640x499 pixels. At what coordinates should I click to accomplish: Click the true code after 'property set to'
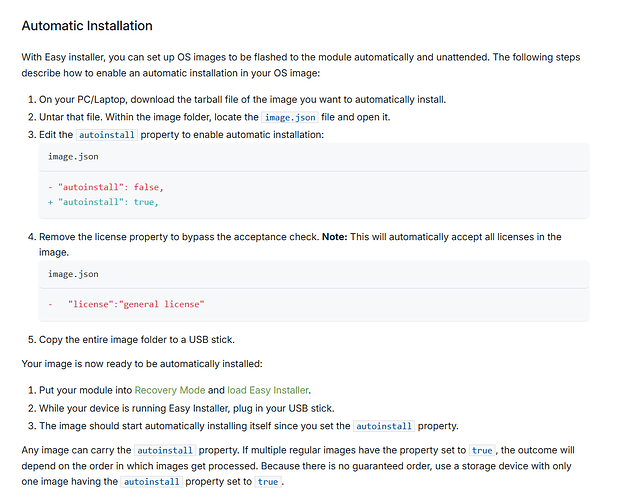tap(483, 449)
